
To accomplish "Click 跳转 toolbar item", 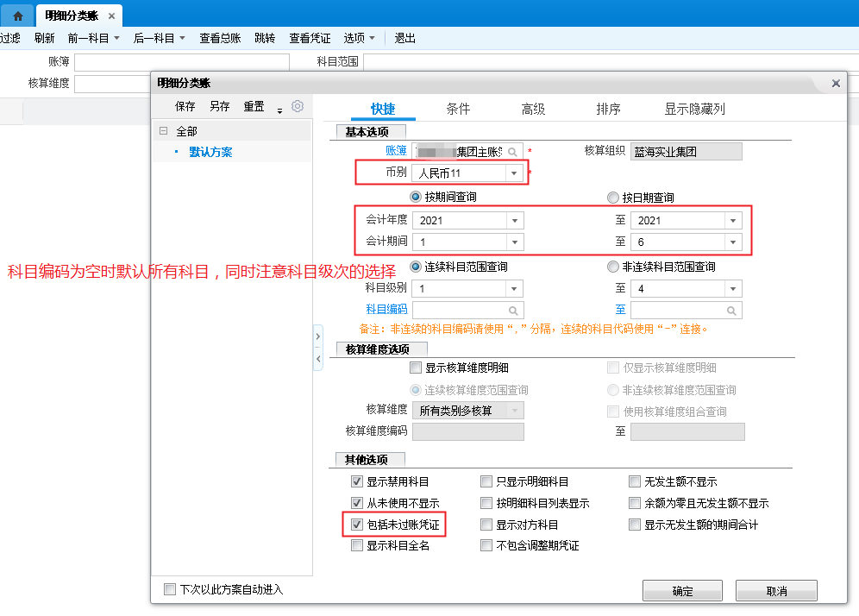I will [265, 38].
